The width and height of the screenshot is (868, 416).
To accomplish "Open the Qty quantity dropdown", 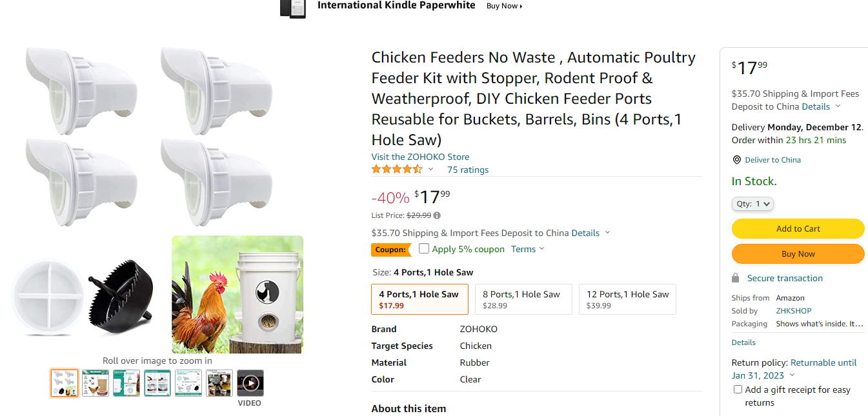I will pyautogui.click(x=752, y=204).
